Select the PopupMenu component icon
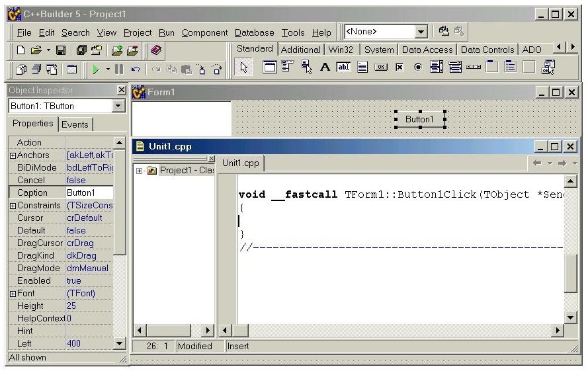 point(306,67)
